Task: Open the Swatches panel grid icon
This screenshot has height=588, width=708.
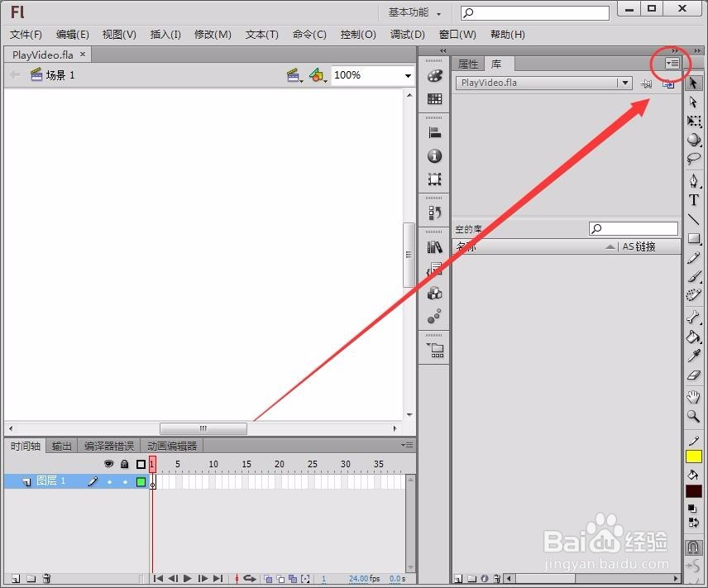Action: pos(434,98)
